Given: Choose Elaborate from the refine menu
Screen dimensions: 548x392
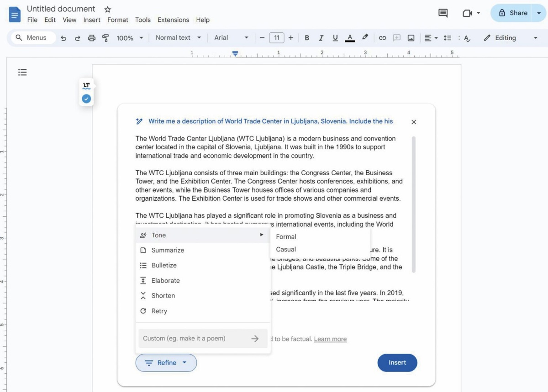Looking at the screenshot, I should [203, 281].
